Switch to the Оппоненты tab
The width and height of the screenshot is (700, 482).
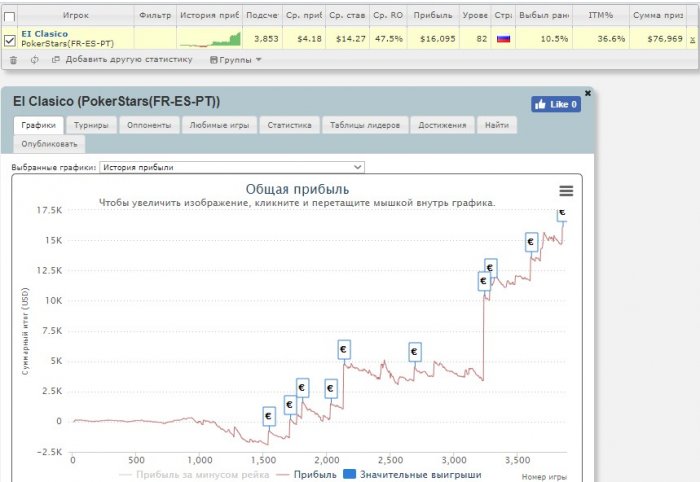click(x=149, y=125)
